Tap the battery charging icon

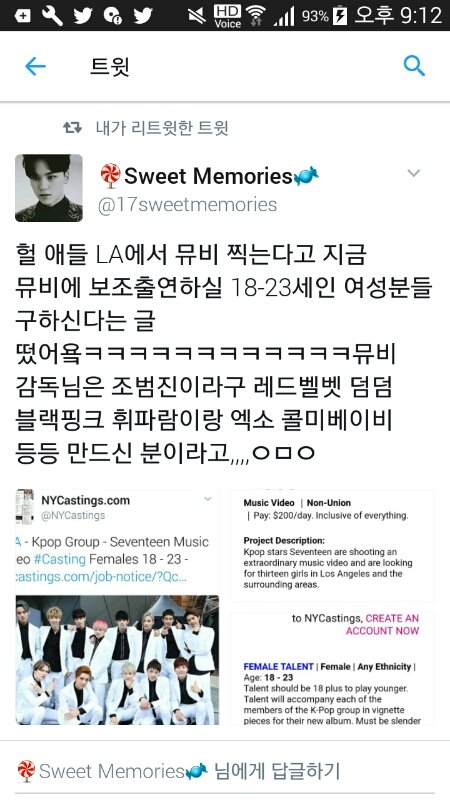click(340, 16)
